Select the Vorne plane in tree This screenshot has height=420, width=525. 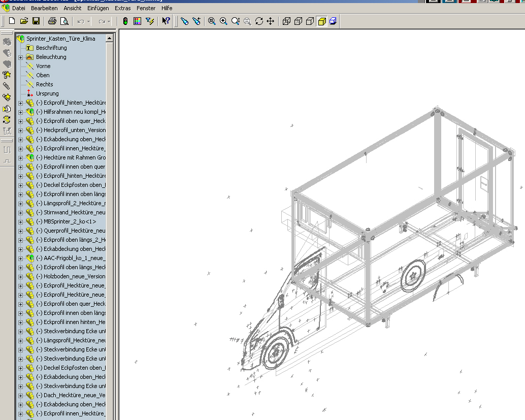(43, 66)
